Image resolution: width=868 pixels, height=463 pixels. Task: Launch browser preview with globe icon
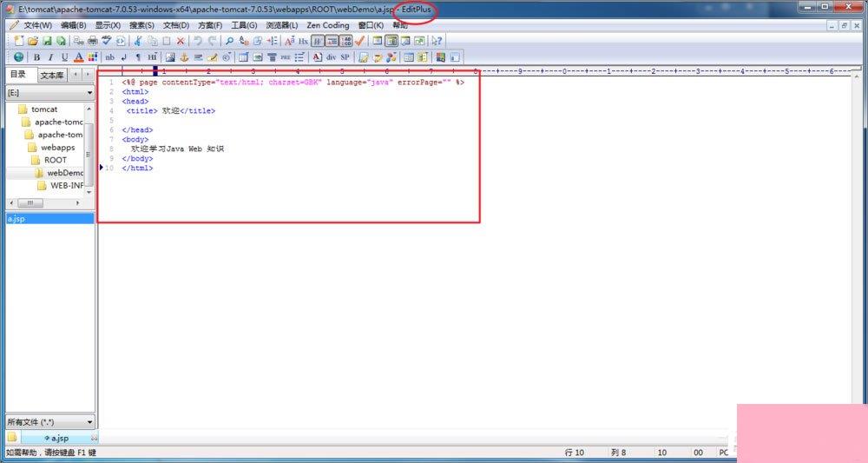(x=19, y=57)
